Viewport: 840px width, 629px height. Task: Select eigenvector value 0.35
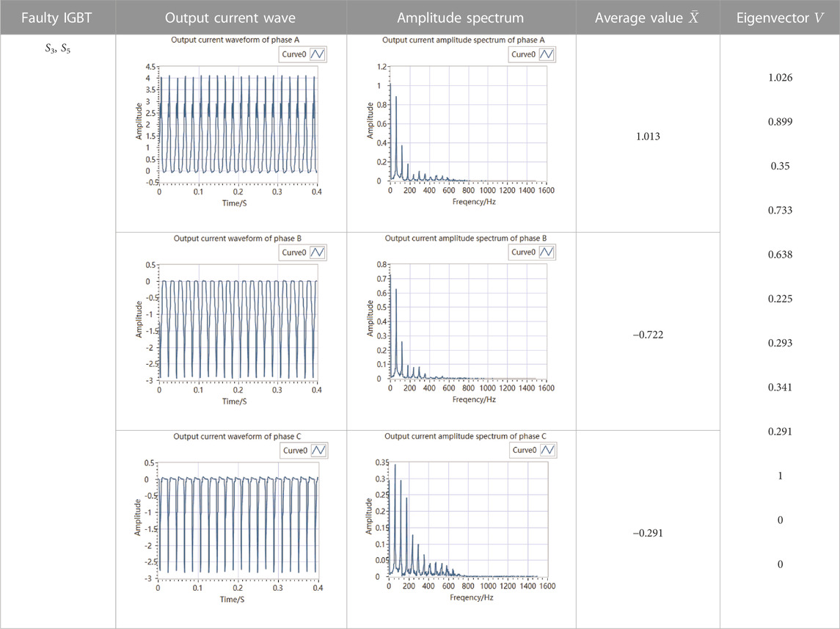[x=780, y=166]
